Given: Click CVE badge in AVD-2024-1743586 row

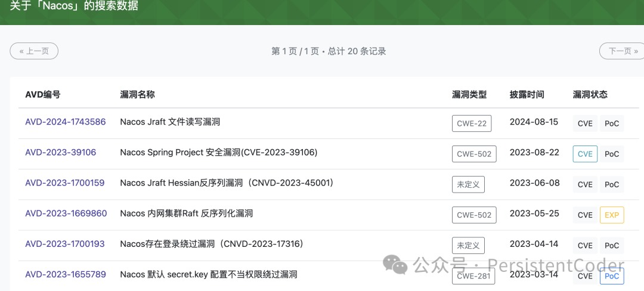Looking at the screenshot, I should (585, 123).
